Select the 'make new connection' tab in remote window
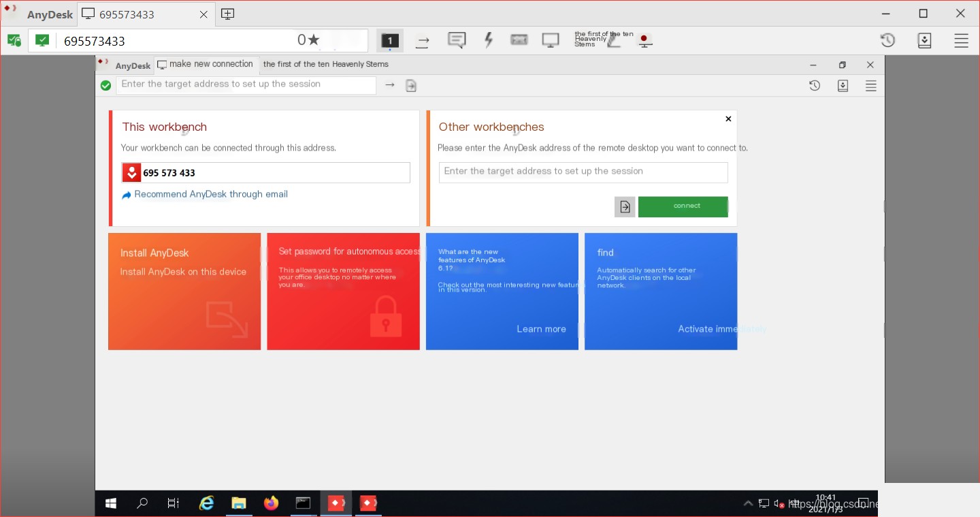Viewport: 980px width, 517px height. [206, 64]
